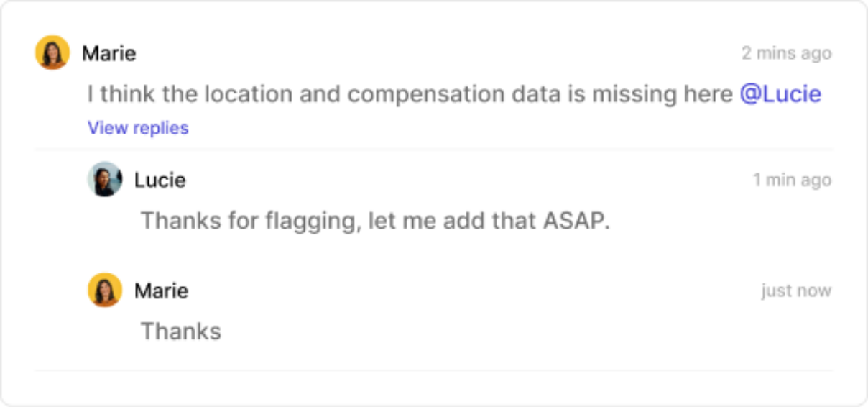Click the "just now" timestamp
Viewport: 868px width, 407px height.
pyautogui.click(x=796, y=291)
